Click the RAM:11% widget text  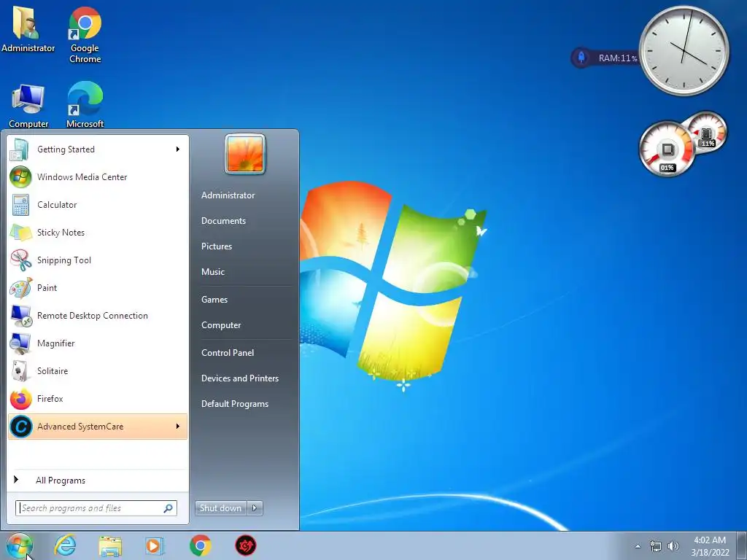click(617, 58)
